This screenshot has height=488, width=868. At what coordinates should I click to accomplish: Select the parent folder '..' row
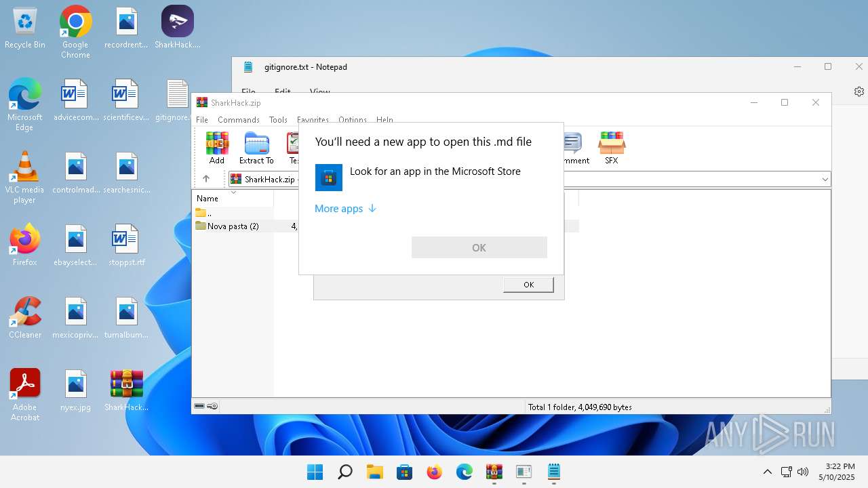[x=234, y=213]
